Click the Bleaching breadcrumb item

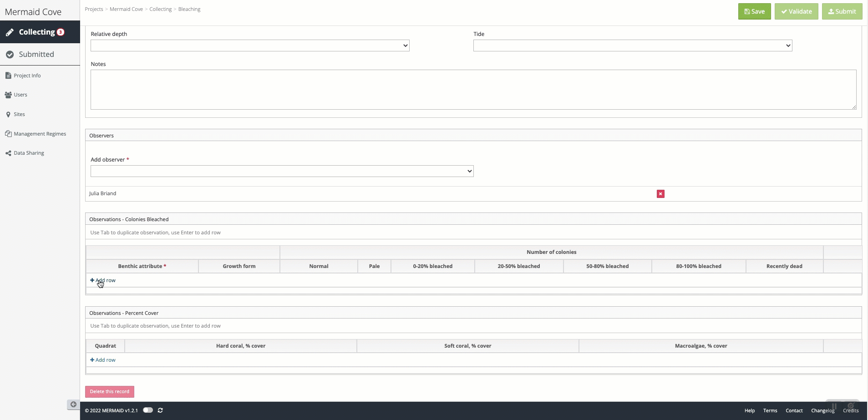coord(189,9)
